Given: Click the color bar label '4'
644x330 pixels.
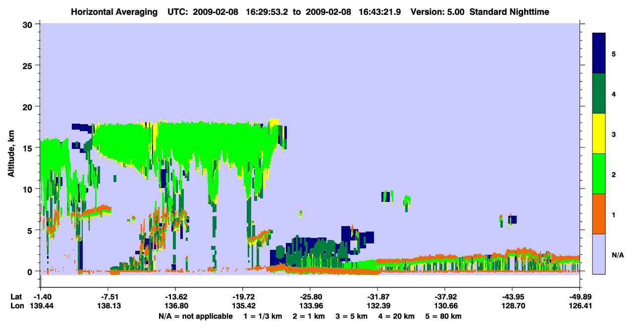Looking at the screenshot, I should (x=614, y=94).
